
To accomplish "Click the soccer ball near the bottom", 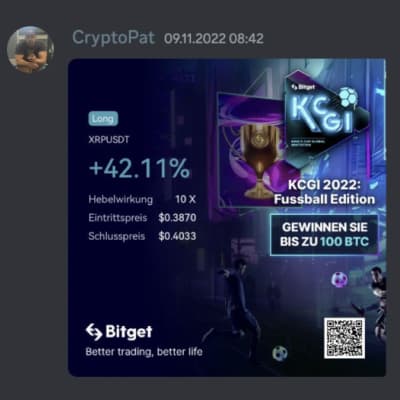I will pyautogui.click(x=280, y=353).
